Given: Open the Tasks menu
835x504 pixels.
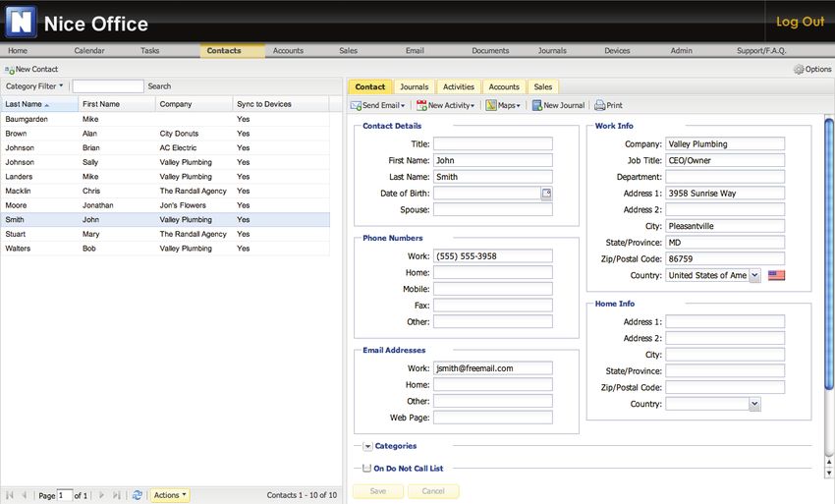Looking at the screenshot, I should (149, 51).
